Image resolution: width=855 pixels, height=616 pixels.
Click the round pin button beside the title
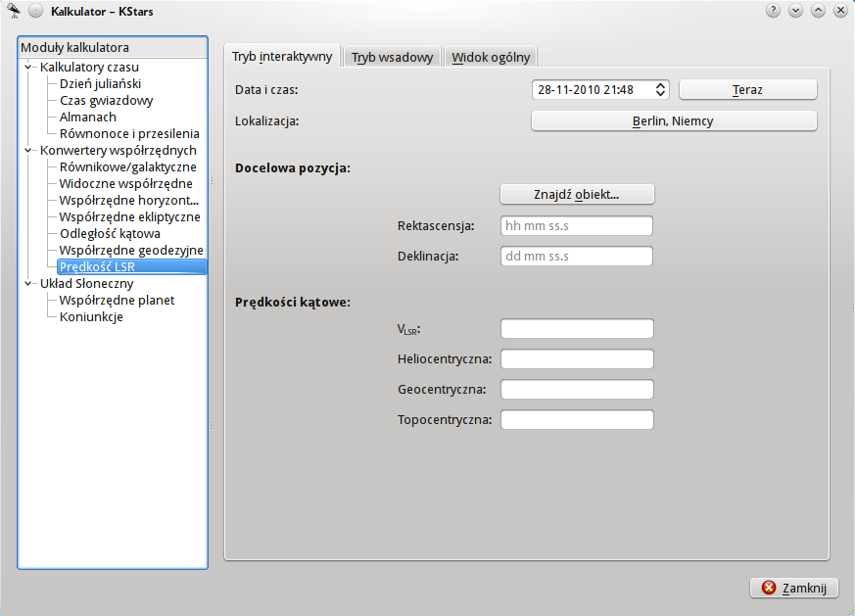point(36,11)
